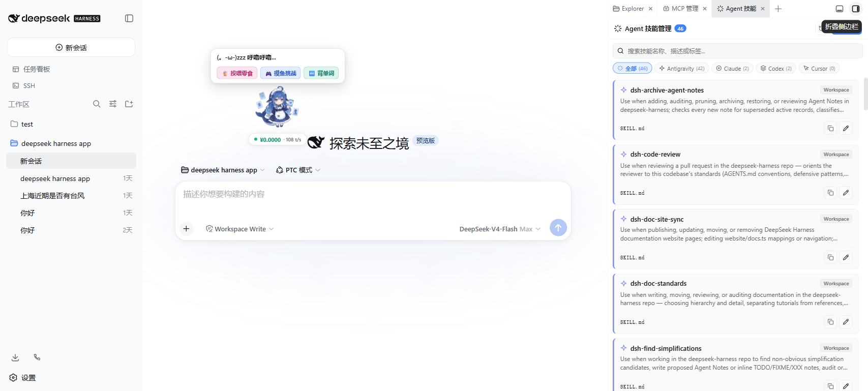Edit the dsh-doc-site-sync skill
Image resolution: width=868 pixels, height=391 pixels.
click(846, 257)
